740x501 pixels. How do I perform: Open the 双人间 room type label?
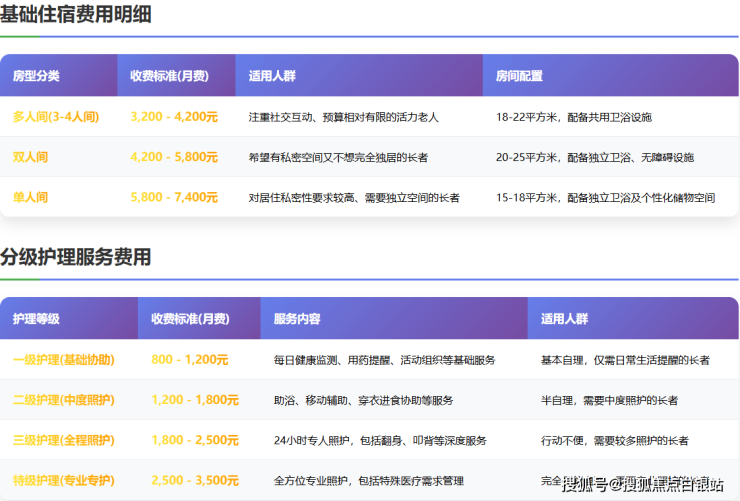(30, 157)
